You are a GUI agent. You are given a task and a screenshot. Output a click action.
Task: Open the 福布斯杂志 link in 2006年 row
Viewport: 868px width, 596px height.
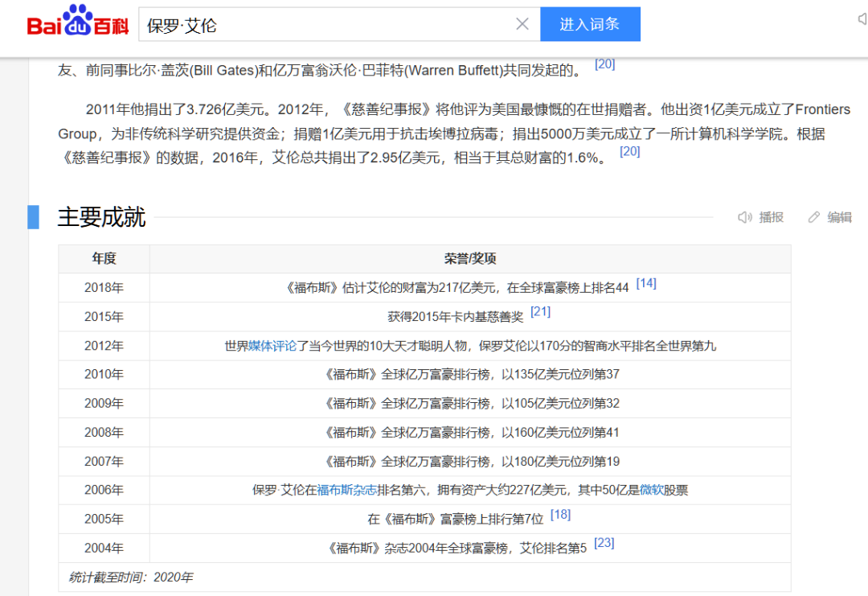(346, 490)
